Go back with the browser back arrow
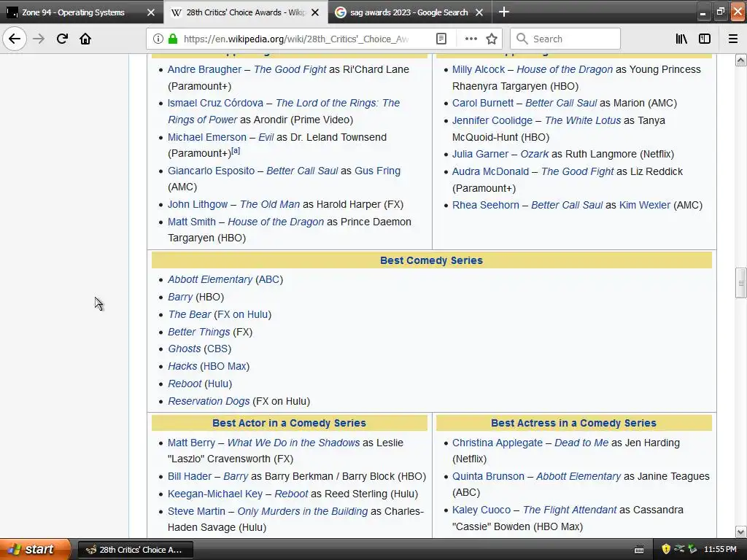 (15, 39)
